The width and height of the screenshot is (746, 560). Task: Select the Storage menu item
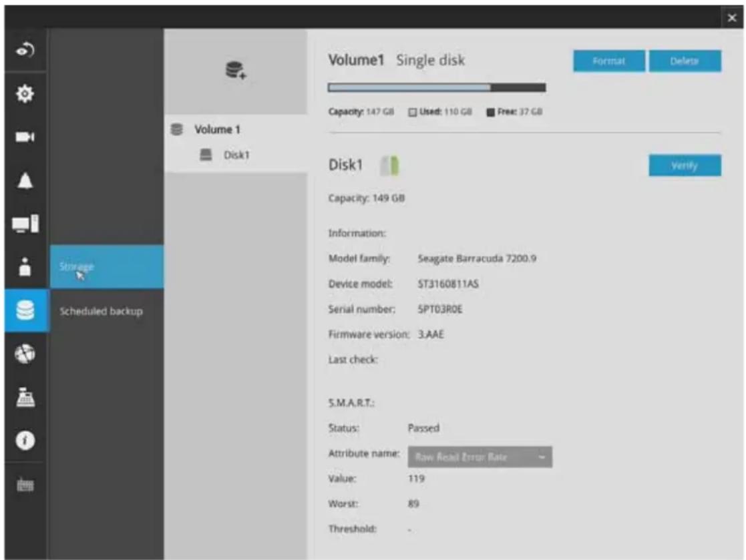[107, 267]
